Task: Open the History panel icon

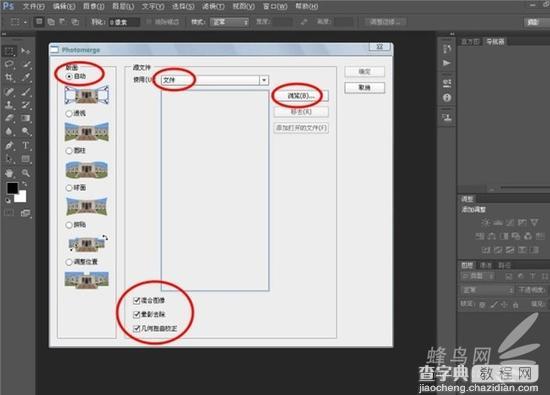Action: pos(447,49)
